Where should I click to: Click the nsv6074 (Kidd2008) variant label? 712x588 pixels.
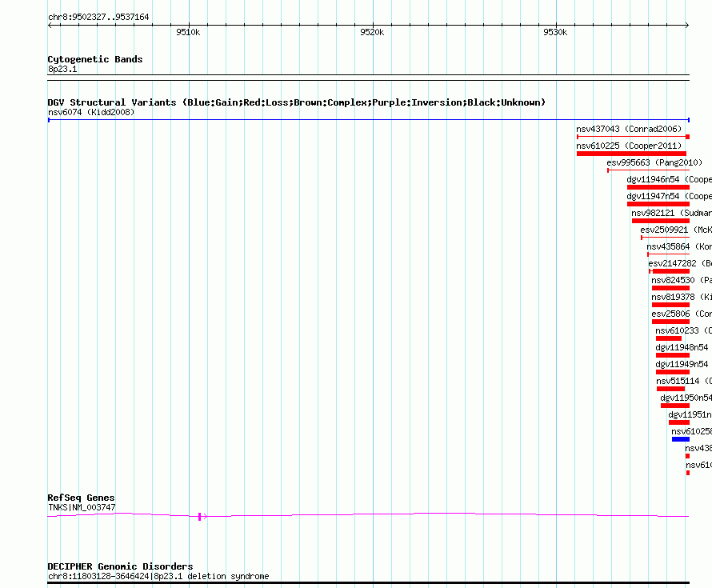click(x=91, y=112)
